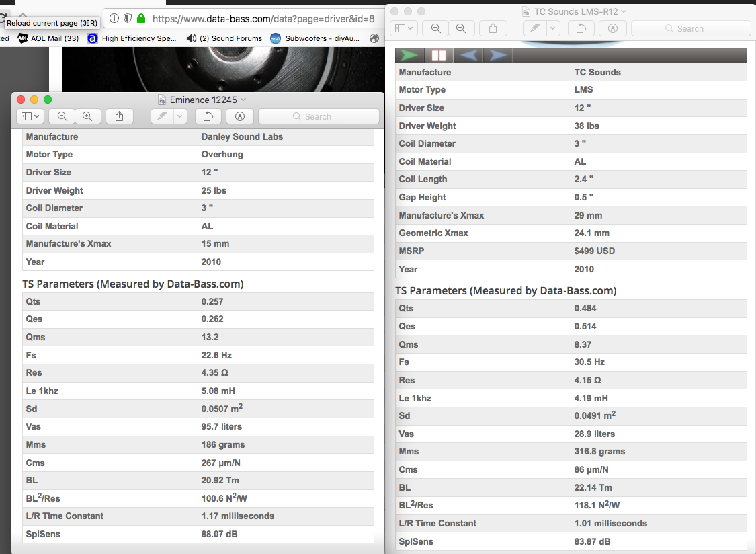The image size is (756, 554).
Task: Expand highlight color dropdown in TC Sounds LMS-R12 window
Action: click(553, 28)
